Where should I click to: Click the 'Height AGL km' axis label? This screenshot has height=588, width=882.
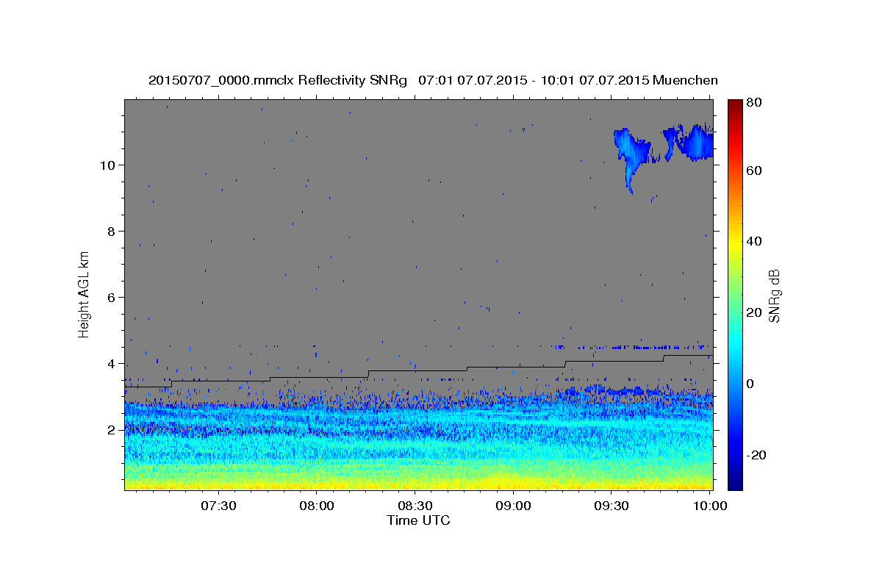[x=84, y=294]
